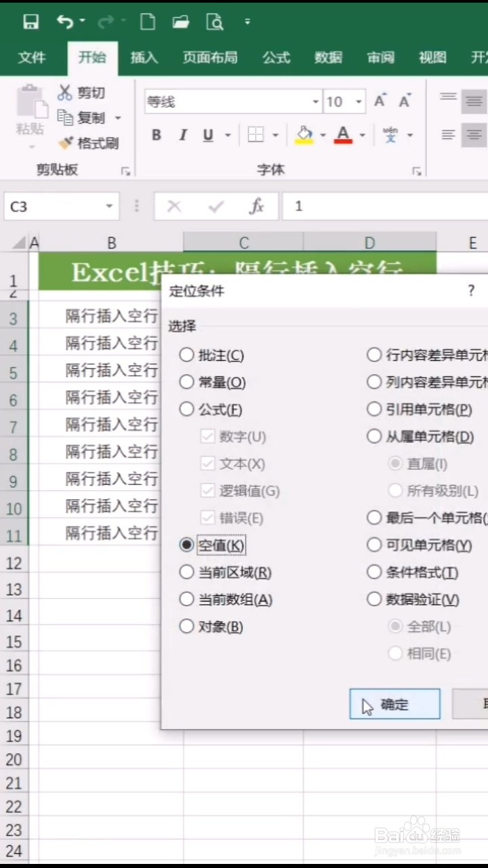Click the Undo arrow icon

point(65,22)
